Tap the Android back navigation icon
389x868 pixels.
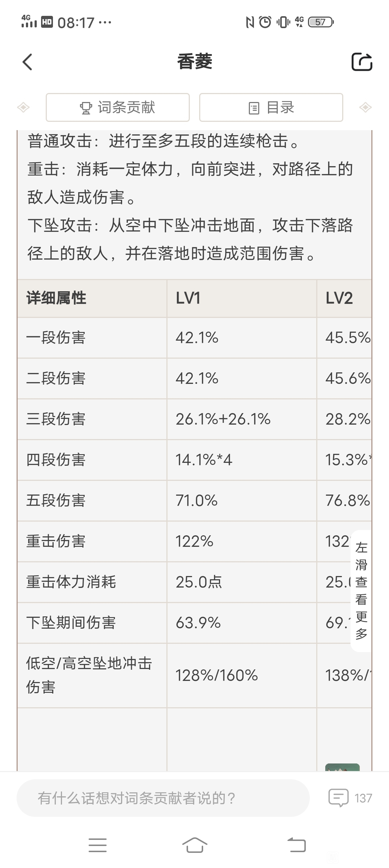296,845
